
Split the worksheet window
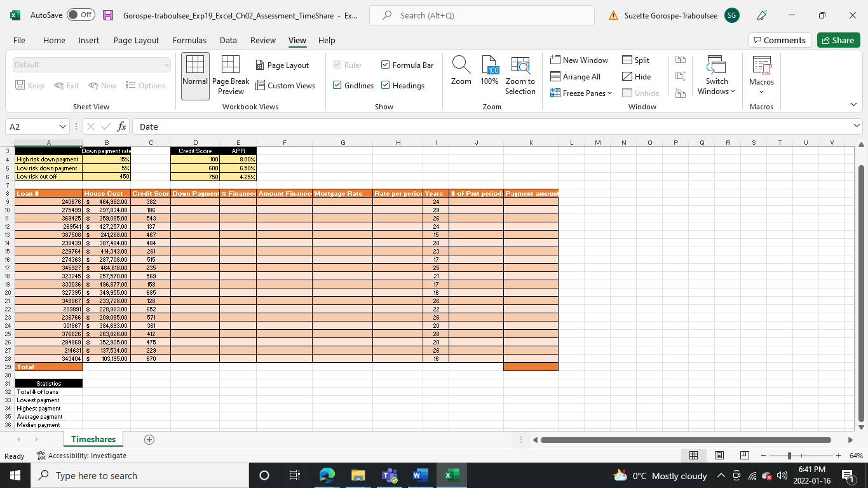[x=635, y=60]
